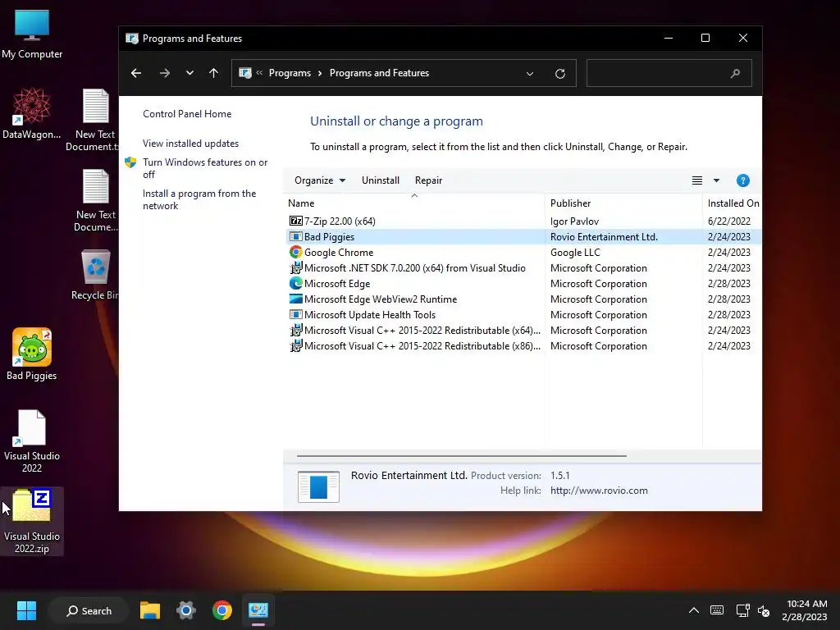Click the Control Panel taskbar icon
Screen dimensions: 840x630
point(258,610)
